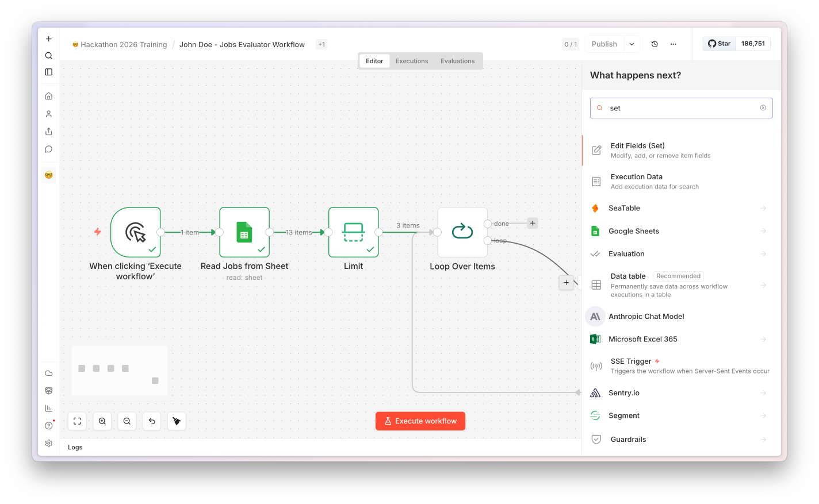Expand the Google Sheets node options
Viewport: 819px width, 504px height.
pos(763,231)
